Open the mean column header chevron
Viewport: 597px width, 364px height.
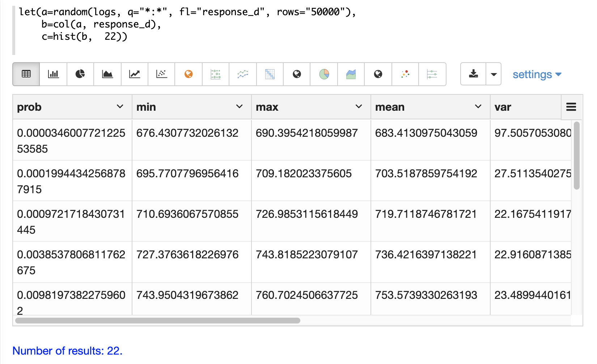pyautogui.click(x=478, y=107)
